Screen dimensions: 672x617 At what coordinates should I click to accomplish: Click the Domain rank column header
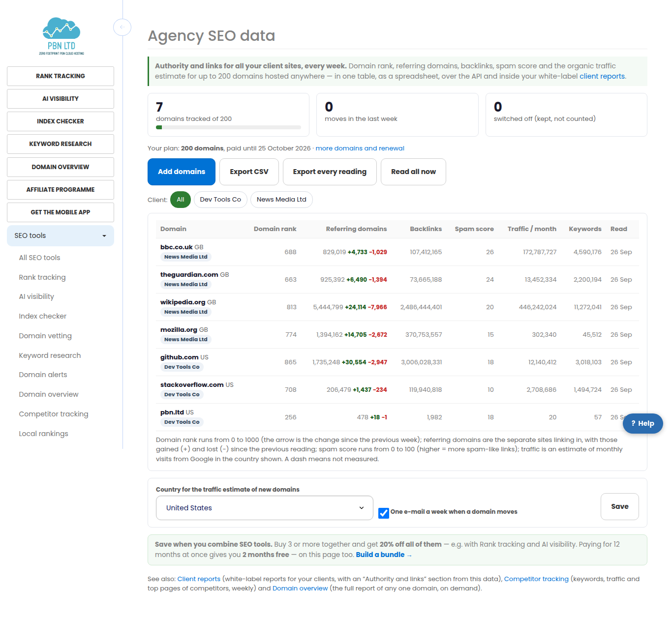(x=275, y=229)
